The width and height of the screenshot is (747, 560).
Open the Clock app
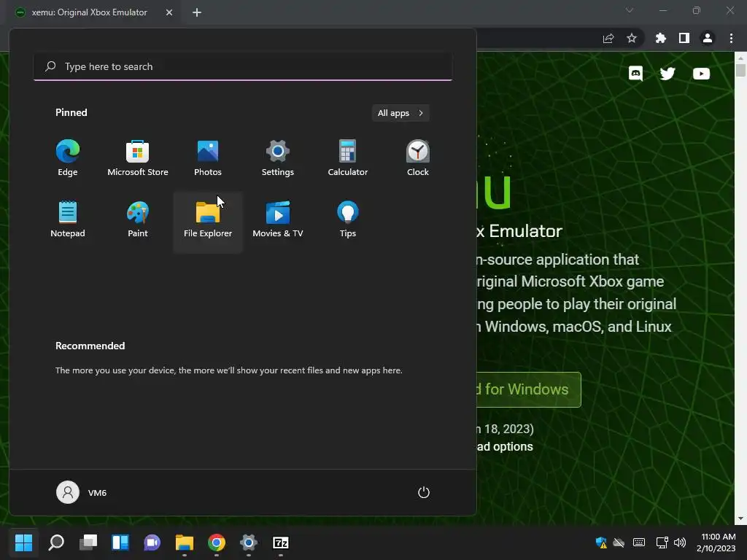click(x=418, y=158)
